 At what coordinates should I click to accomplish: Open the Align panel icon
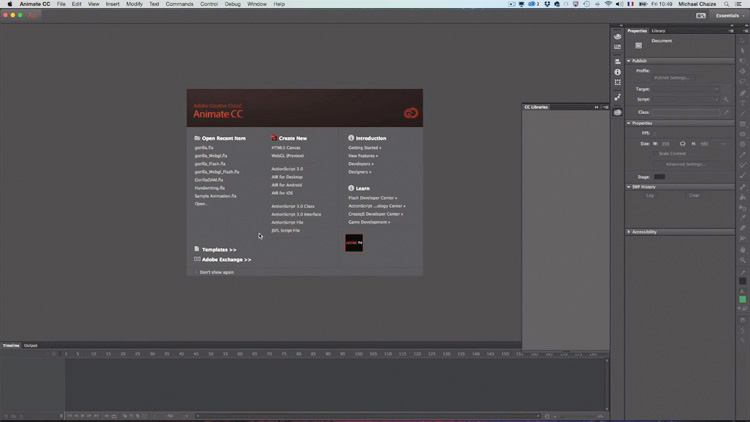(618, 61)
